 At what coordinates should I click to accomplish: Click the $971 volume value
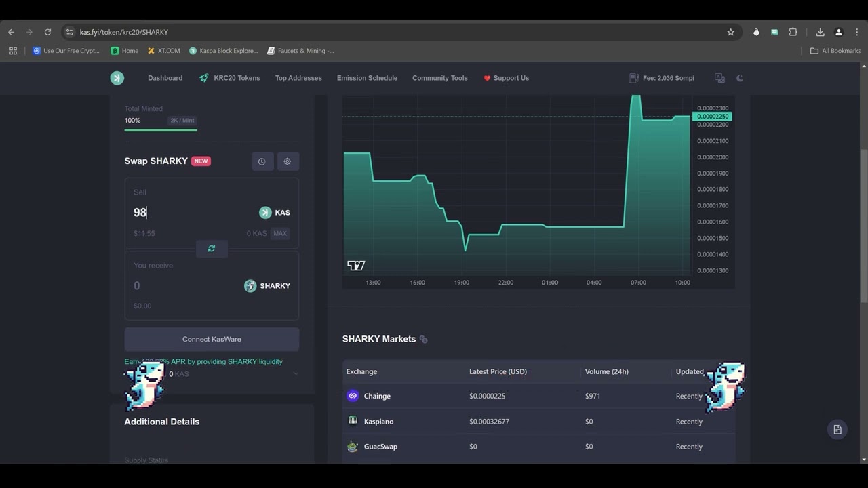click(593, 396)
